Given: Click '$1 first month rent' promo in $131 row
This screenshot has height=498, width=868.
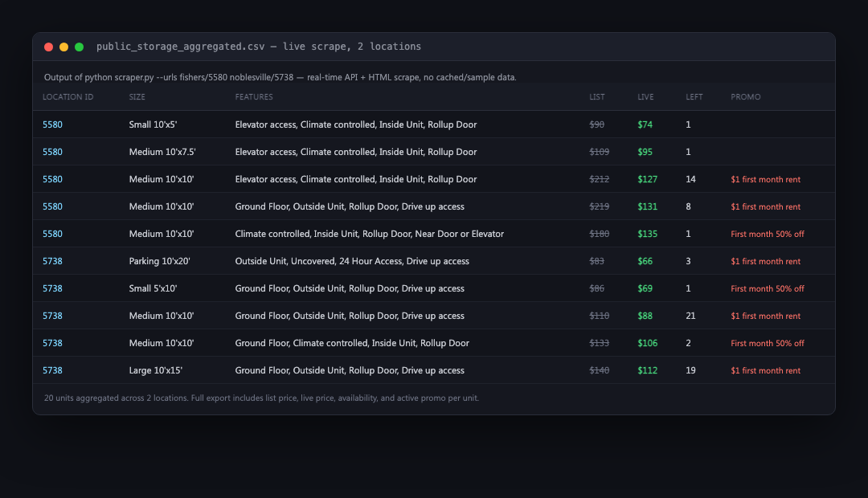Looking at the screenshot, I should click(x=766, y=206).
